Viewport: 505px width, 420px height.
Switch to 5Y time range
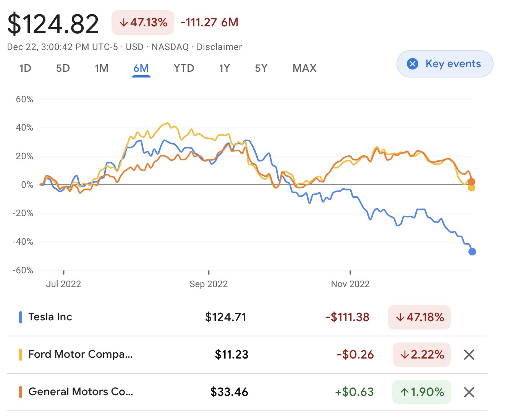pyautogui.click(x=261, y=68)
